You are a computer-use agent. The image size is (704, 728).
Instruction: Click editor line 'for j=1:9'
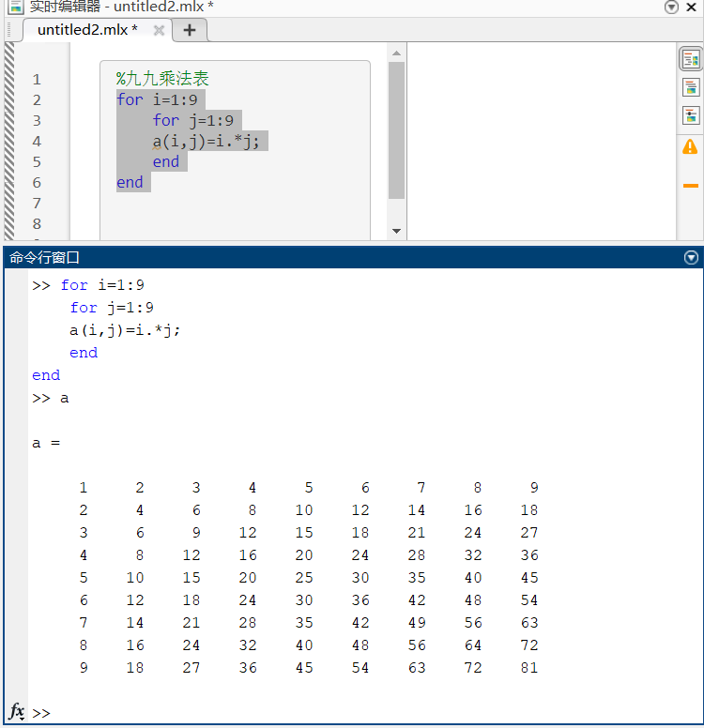click(x=193, y=120)
